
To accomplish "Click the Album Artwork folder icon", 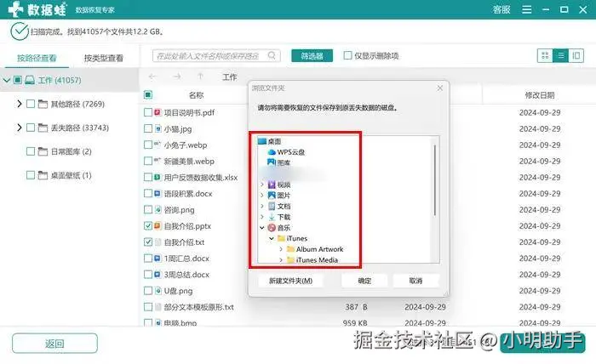I will click(x=290, y=249).
